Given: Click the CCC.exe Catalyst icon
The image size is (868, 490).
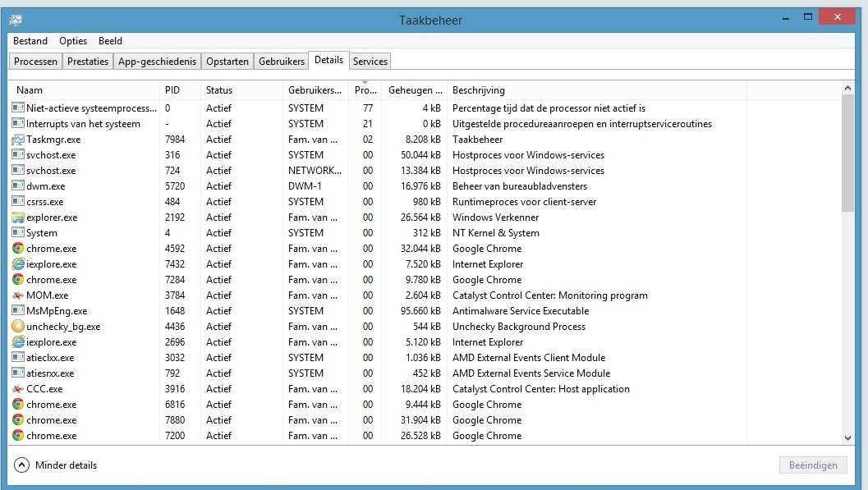Looking at the screenshot, I should [18, 389].
